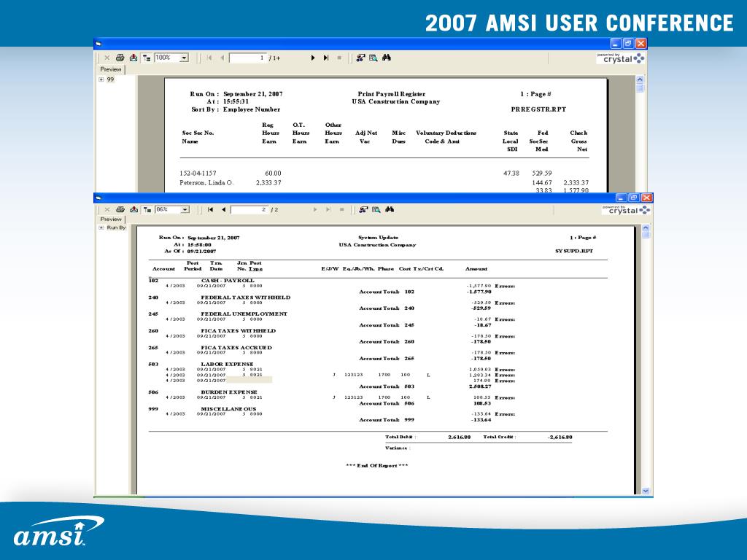The width and height of the screenshot is (747, 560).
Task: Click close-view X icon in System Update toolbar
Action: 107,209
